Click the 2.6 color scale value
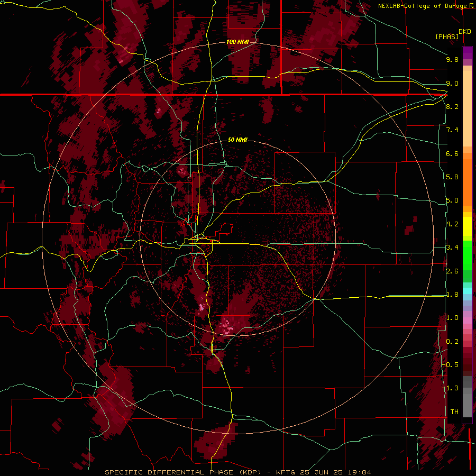The image size is (476, 476). 452,271
